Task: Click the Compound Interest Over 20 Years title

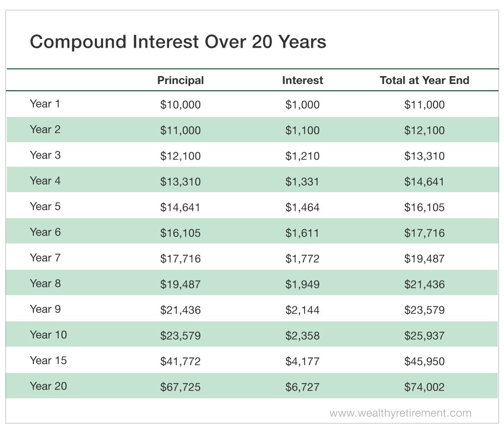Action: pos(178,42)
